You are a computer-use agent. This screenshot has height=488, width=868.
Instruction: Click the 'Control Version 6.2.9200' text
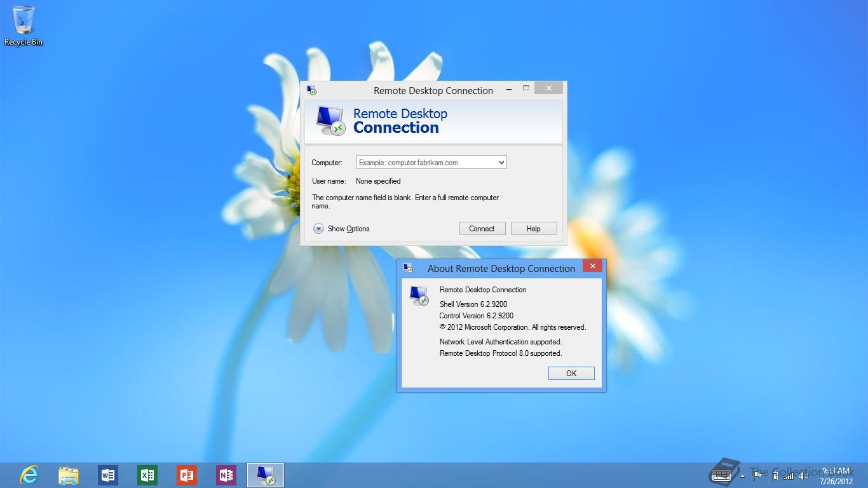click(x=477, y=316)
